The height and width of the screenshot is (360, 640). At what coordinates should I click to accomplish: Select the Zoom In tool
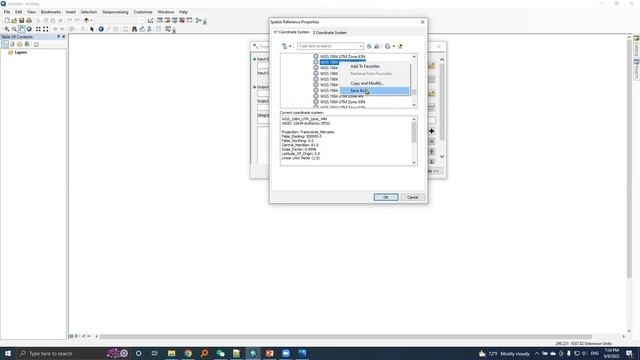(x=7, y=29)
